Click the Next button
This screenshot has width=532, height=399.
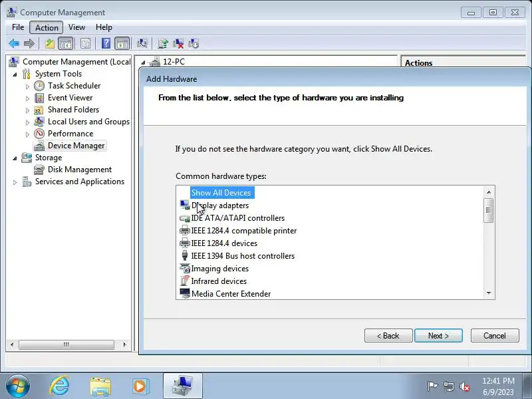[x=438, y=336]
